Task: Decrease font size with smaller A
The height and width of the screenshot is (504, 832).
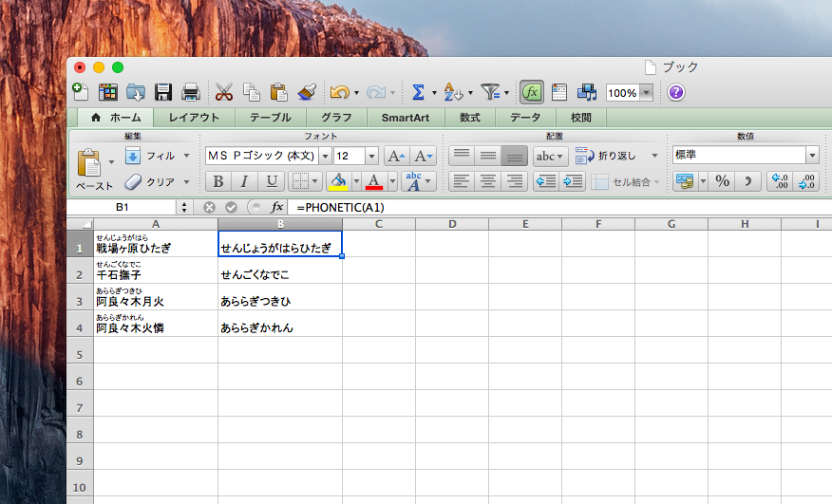Action: pyautogui.click(x=423, y=156)
